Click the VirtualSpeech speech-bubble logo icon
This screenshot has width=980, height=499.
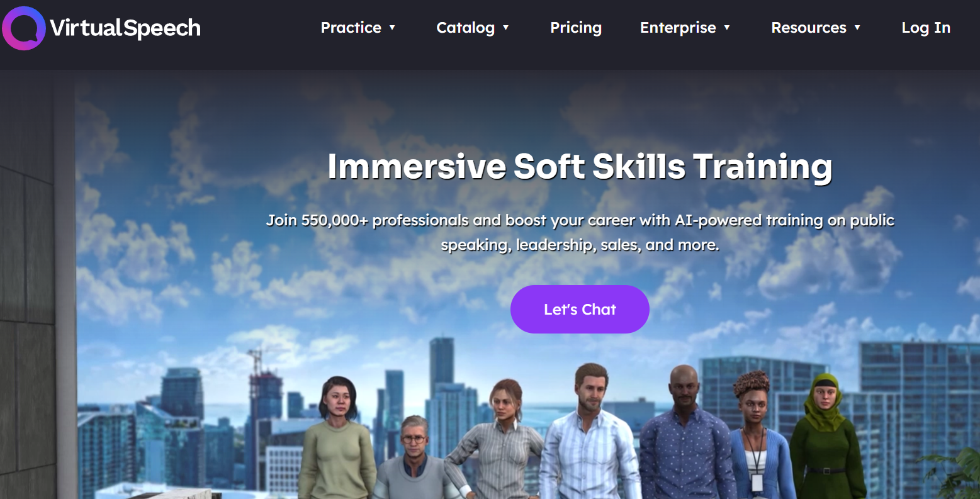(x=24, y=28)
